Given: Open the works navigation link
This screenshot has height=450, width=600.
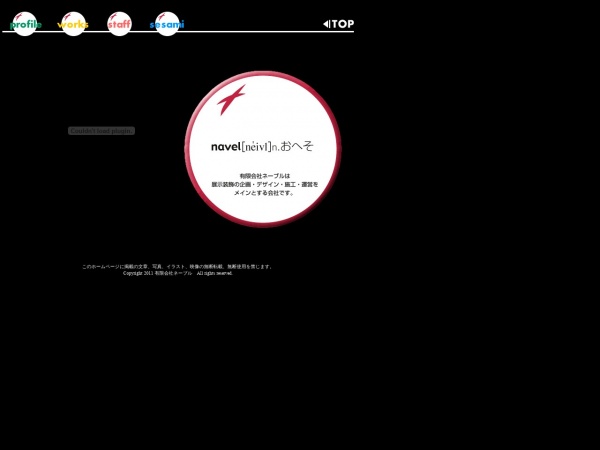Looking at the screenshot, I should [x=73, y=24].
